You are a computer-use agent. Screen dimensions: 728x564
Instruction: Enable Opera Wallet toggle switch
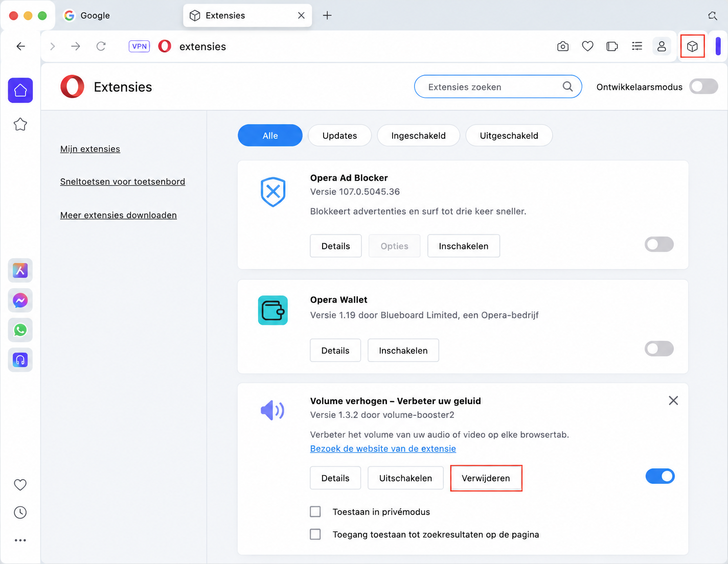click(x=659, y=349)
